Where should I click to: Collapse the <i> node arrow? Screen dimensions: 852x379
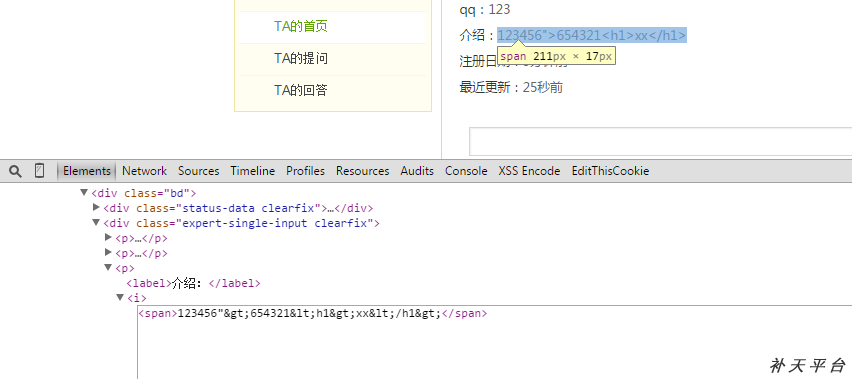tap(120, 298)
